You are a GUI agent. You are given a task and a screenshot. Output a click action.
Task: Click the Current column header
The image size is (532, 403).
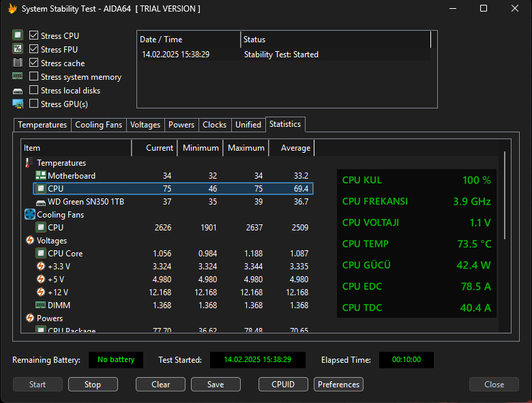click(154, 148)
